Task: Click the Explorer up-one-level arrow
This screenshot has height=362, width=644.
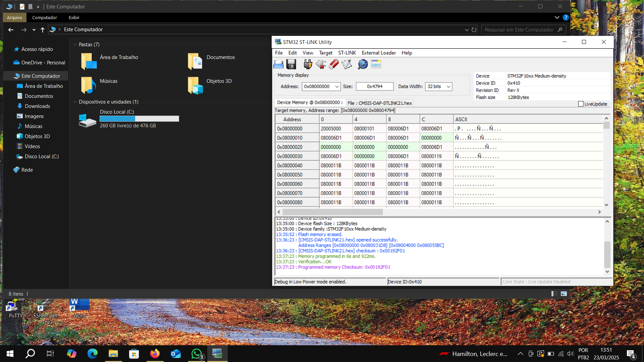Action: (x=43, y=29)
